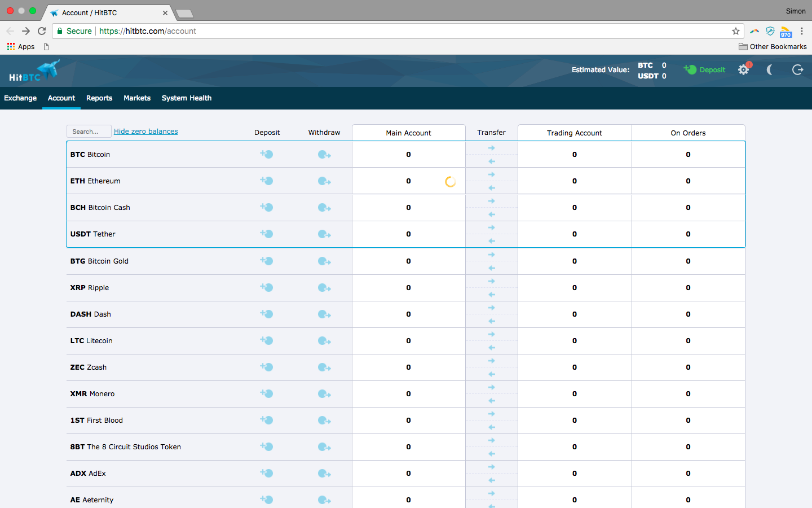Transfer BTC to trading account right arrow
812x508 pixels.
(492, 148)
